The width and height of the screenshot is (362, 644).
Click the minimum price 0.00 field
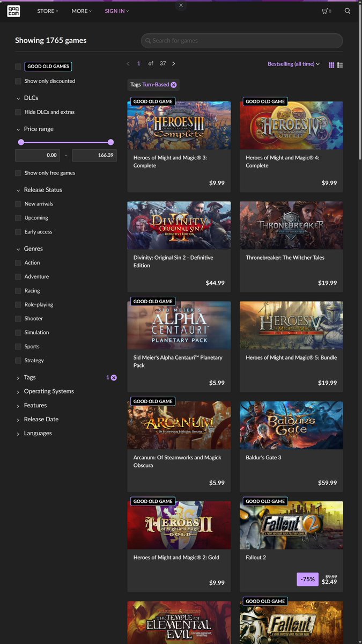[x=38, y=155]
